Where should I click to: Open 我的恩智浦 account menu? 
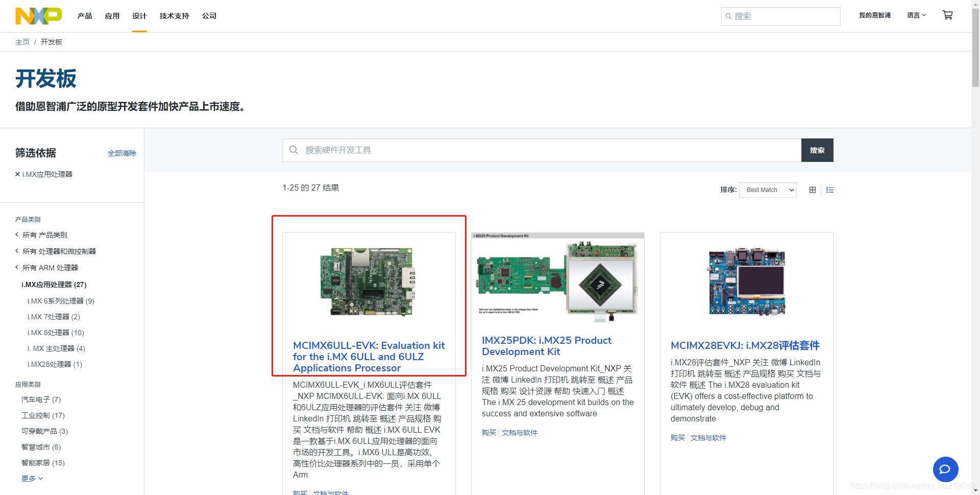(875, 15)
